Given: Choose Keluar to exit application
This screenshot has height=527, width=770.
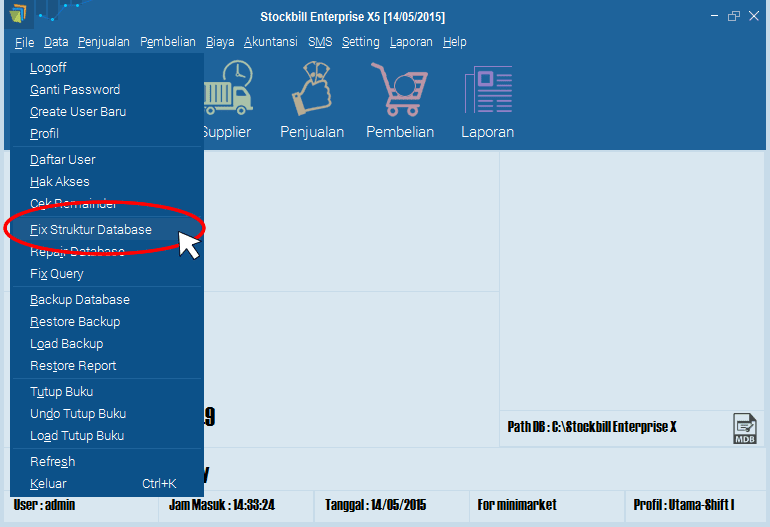Looking at the screenshot, I should click(x=107, y=484).
